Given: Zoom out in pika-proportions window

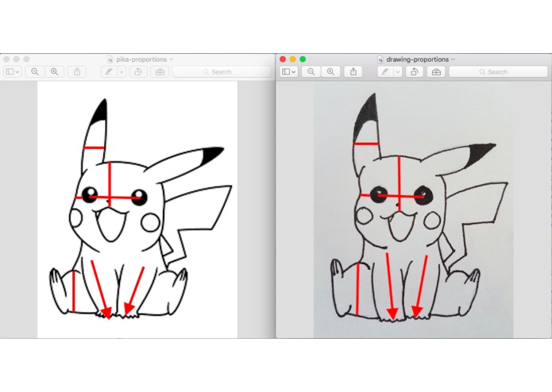Looking at the screenshot, I should 34,71.
